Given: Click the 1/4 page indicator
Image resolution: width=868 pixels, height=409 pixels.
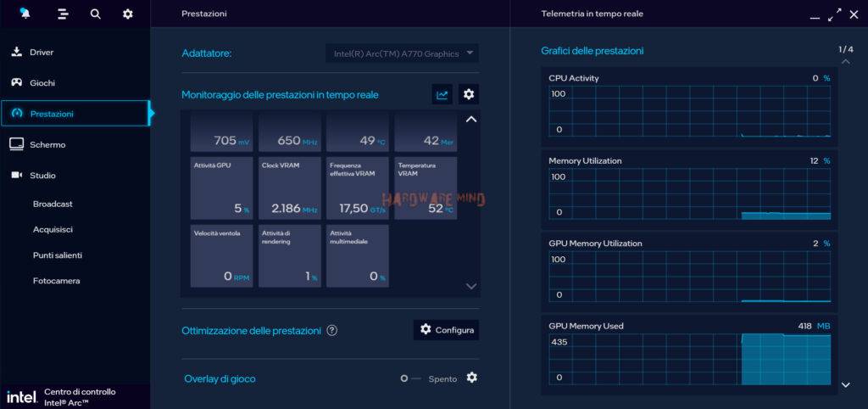Looking at the screenshot, I should click(846, 49).
